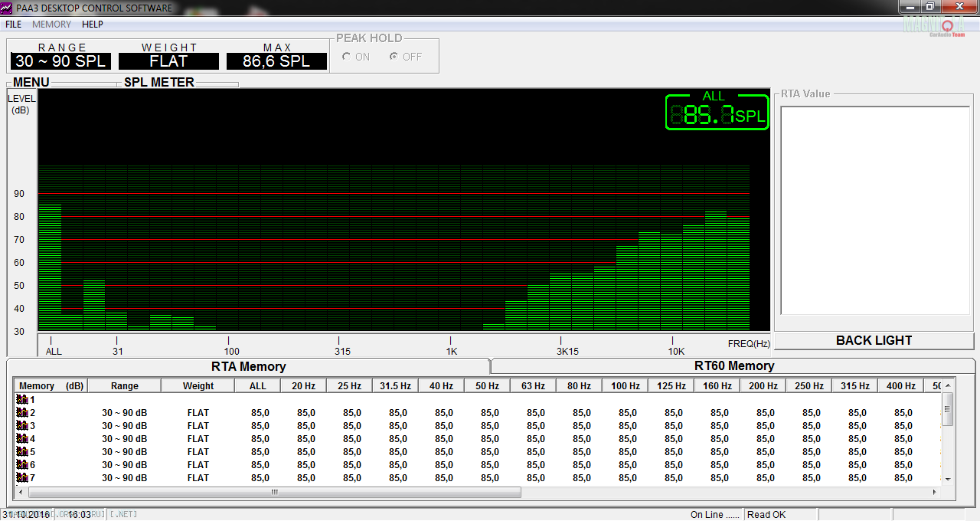Click the RANGE 30 ~ 90 SPL display
This screenshot has height=521, width=980.
(x=60, y=61)
